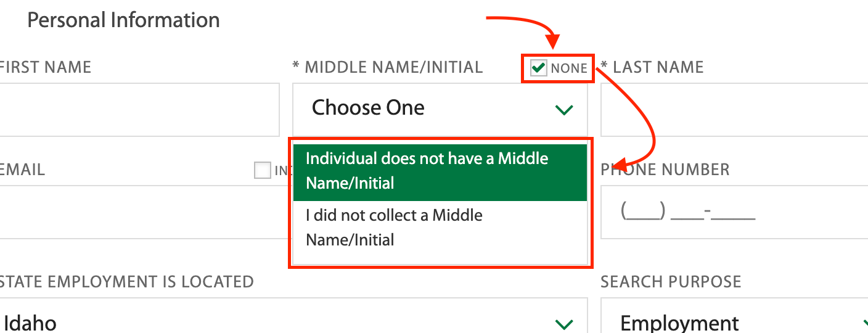Click the green chevron in Idaho state dropdown
Image resolution: width=868 pixels, height=333 pixels.
(564, 324)
